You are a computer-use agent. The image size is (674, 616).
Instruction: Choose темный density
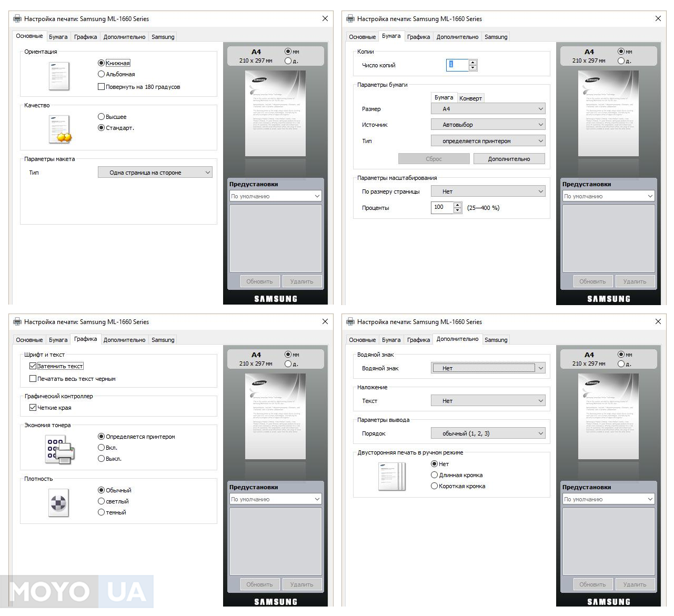112,512
